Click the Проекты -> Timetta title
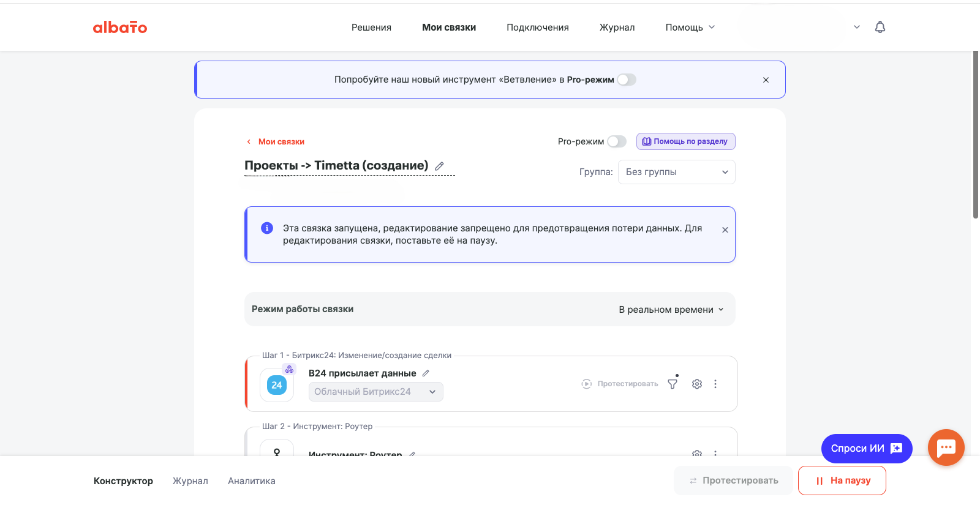The width and height of the screenshot is (980, 505). [336, 165]
